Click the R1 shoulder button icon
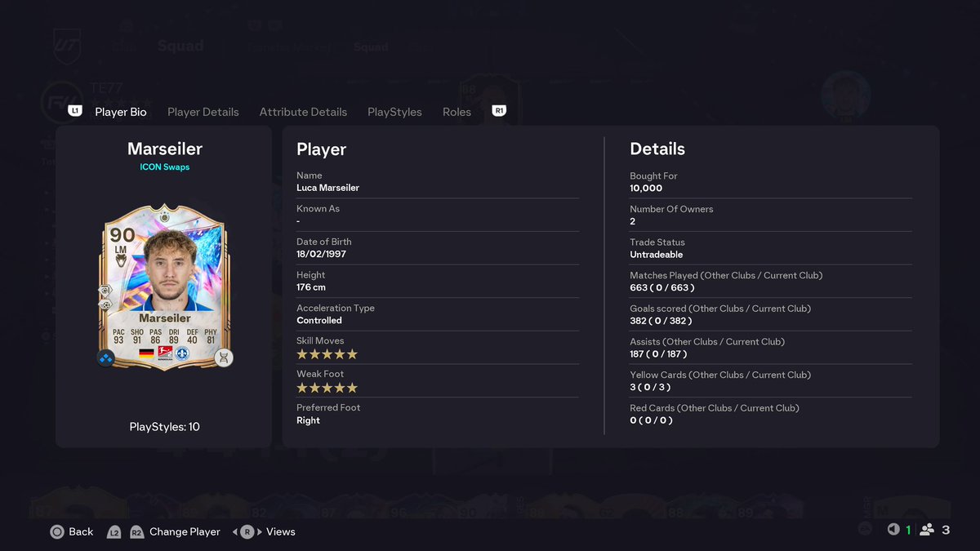Image resolution: width=980 pixels, height=551 pixels. click(x=499, y=111)
